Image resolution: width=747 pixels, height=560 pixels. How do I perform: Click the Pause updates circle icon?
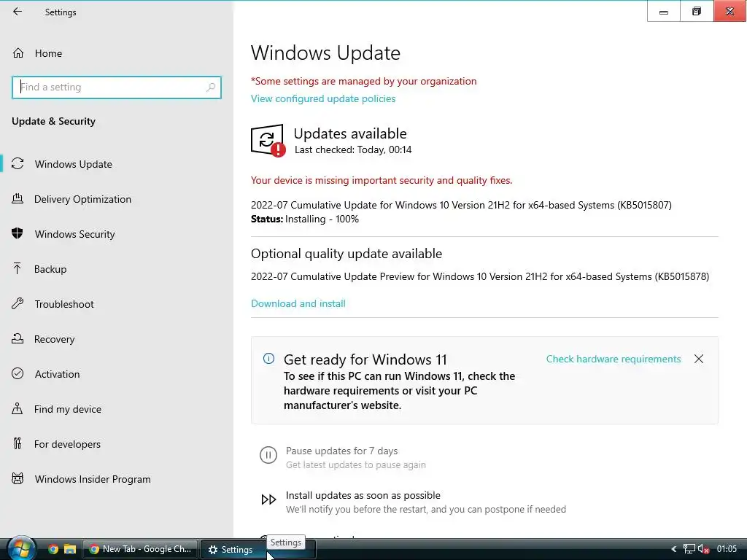pos(268,455)
